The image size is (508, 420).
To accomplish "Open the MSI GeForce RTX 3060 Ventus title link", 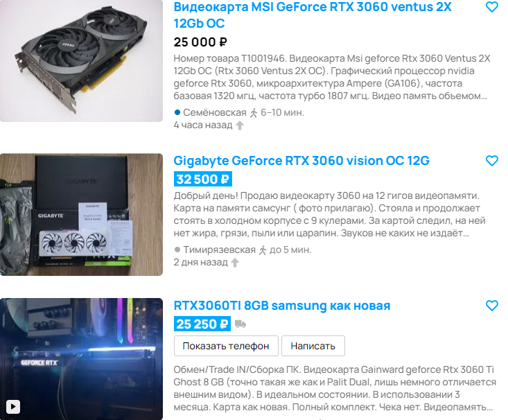I will [x=313, y=15].
